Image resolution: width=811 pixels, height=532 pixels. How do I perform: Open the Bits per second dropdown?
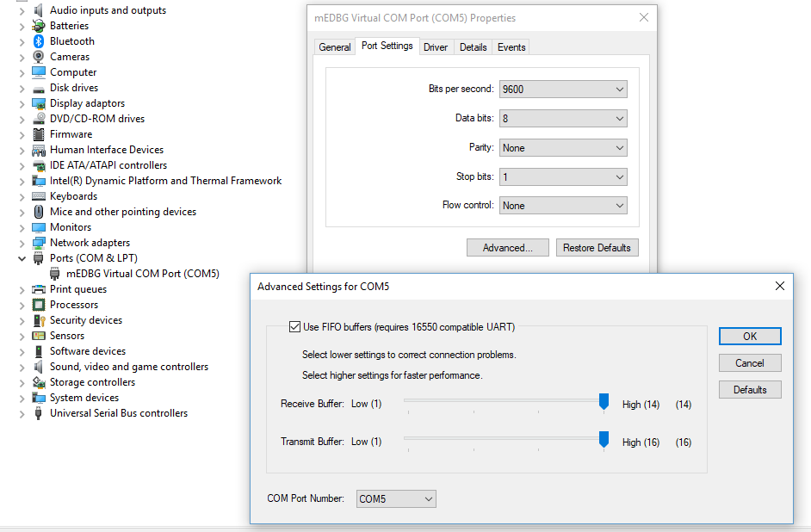[x=563, y=90]
